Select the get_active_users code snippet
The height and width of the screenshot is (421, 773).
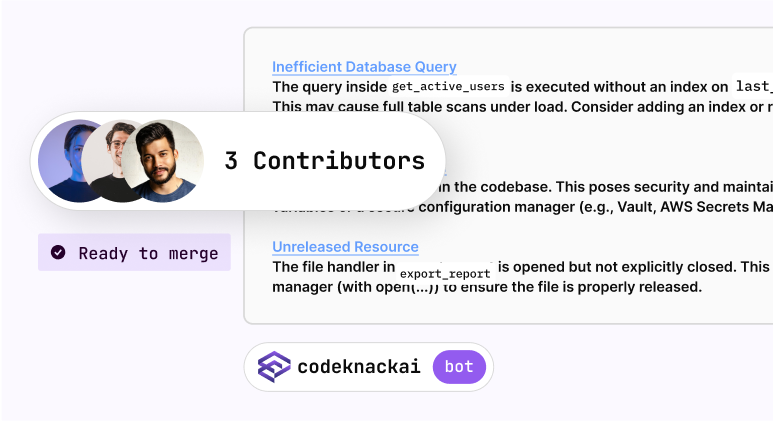point(450,87)
